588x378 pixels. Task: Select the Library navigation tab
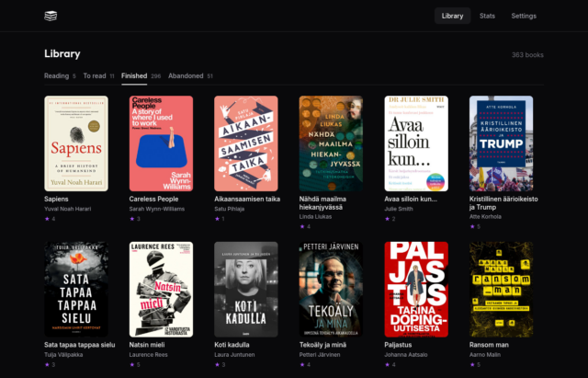452,16
